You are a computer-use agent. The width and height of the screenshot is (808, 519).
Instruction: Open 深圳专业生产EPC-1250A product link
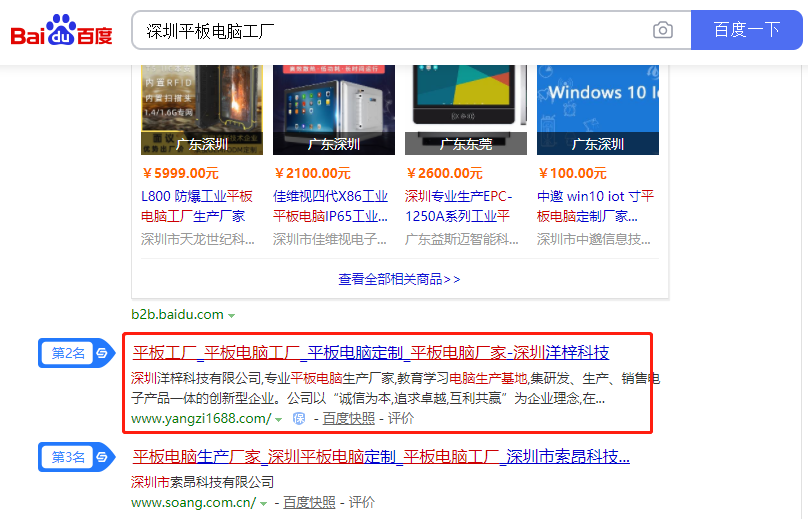(459, 206)
